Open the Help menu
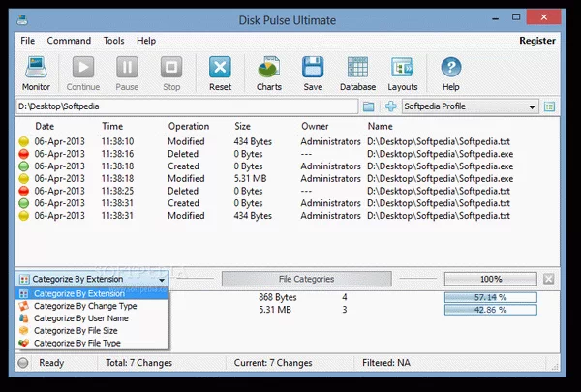This screenshot has height=392, width=581. [146, 41]
